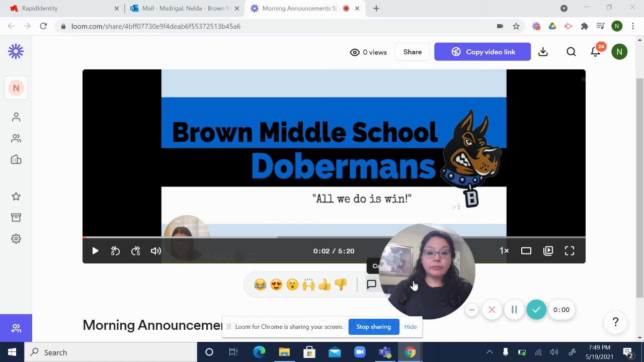This screenshot has width=644, height=362.
Task: Open the Loom extension icon in toolbar
Action: tap(536, 26)
